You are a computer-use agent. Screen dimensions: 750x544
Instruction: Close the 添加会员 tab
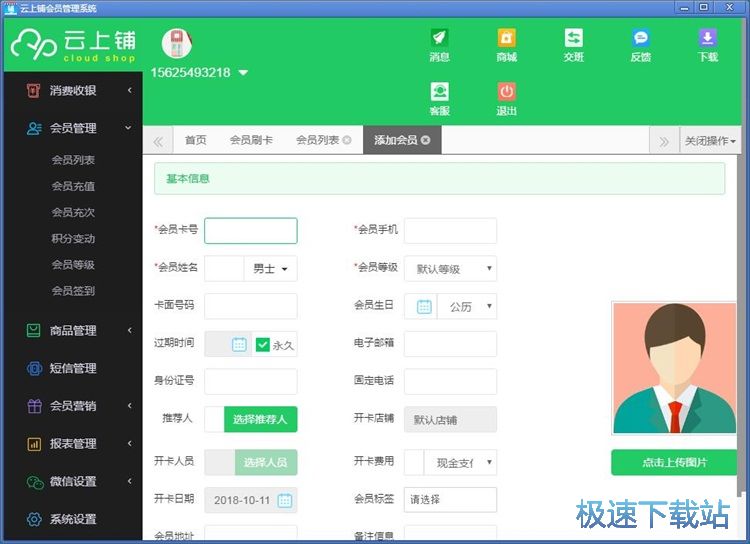pos(426,141)
